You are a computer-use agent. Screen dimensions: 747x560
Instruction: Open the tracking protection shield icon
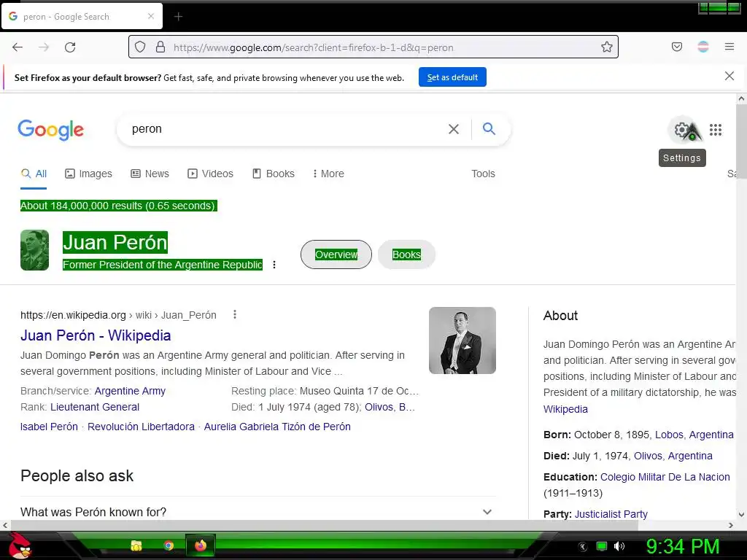coord(139,47)
